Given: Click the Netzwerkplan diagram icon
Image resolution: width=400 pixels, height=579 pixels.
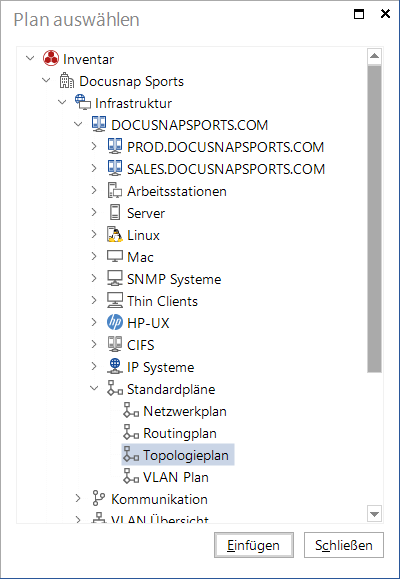Looking at the screenshot, I should point(131,410).
